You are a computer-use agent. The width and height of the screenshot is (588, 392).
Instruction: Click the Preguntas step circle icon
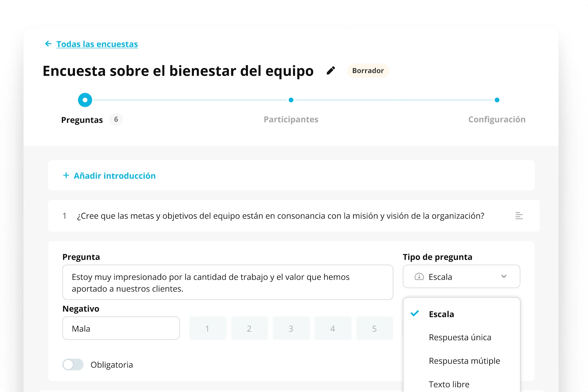point(85,100)
